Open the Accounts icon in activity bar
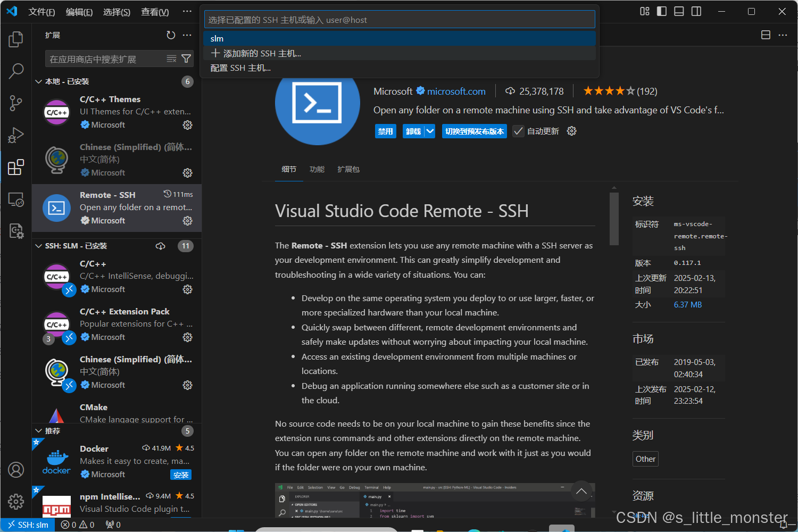Screen dimensions: 798x532 click(16, 470)
